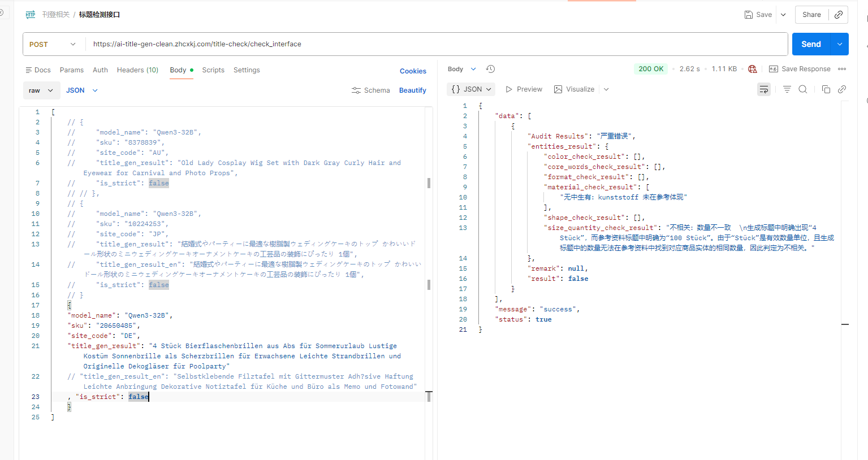Click into the request URL field

(x=436, y=44)
